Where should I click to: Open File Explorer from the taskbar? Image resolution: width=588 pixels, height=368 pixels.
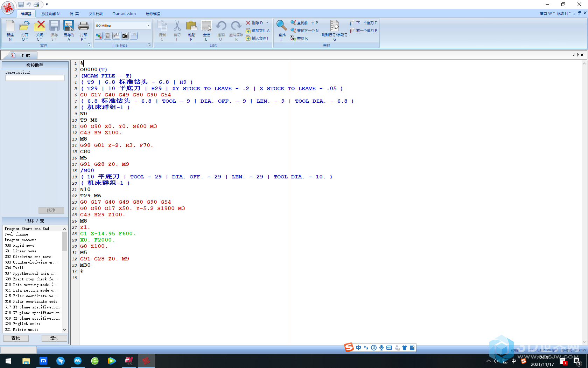pyautogui.click(x=26, y=361)
